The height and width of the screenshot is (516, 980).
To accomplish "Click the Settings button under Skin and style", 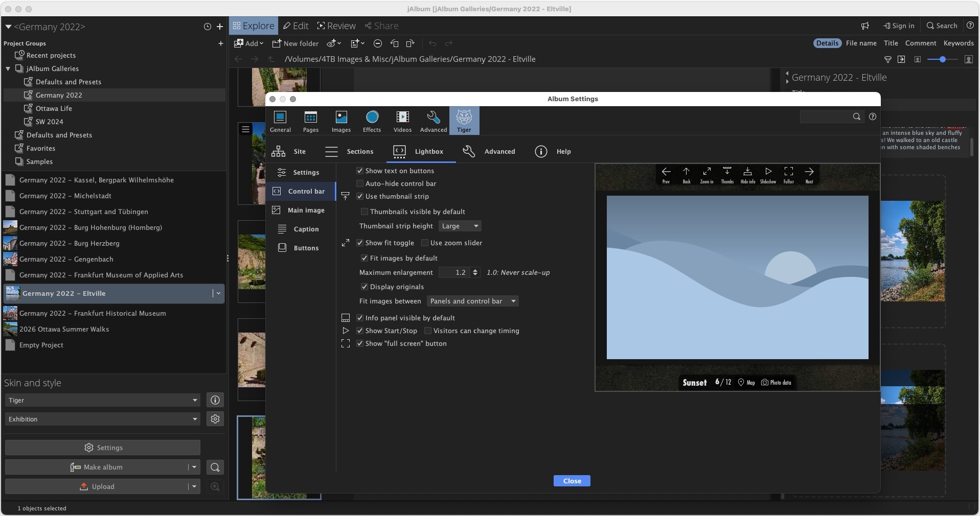I will coord(103,448).
